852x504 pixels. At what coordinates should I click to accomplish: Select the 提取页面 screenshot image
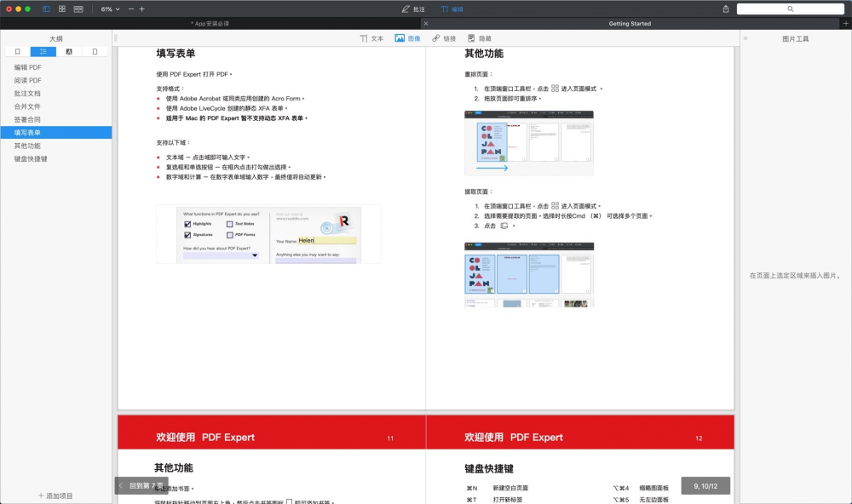tap(529, 275)
